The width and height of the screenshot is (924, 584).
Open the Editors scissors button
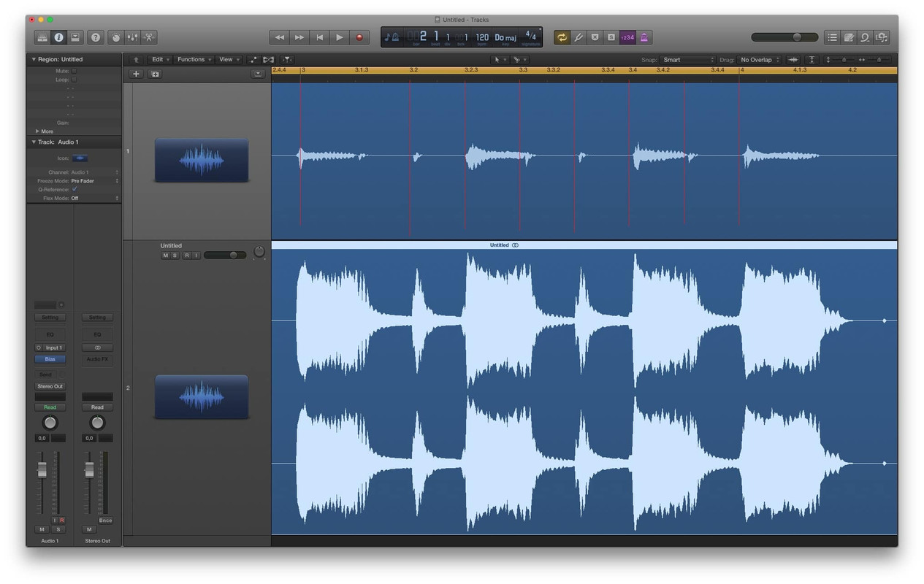(x=148, y=37)
